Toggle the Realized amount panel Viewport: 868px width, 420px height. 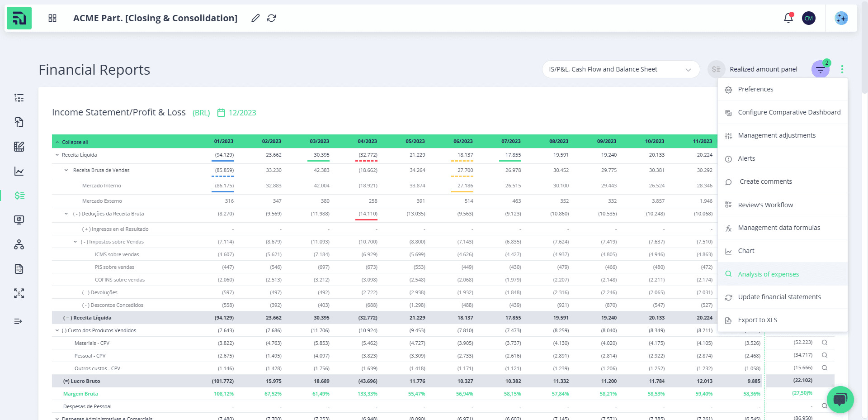click(716, 69)
